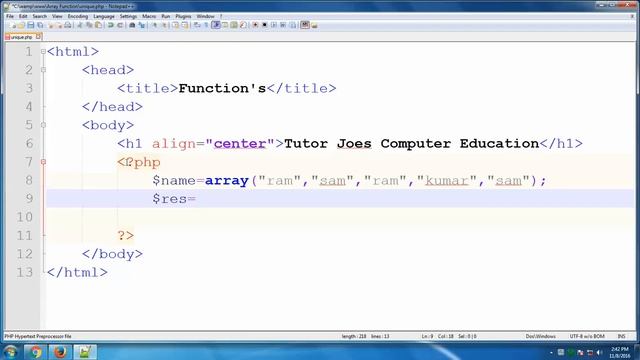Collapse the html fold on line 1
640x360 pixels.
[x=43, y=52]
